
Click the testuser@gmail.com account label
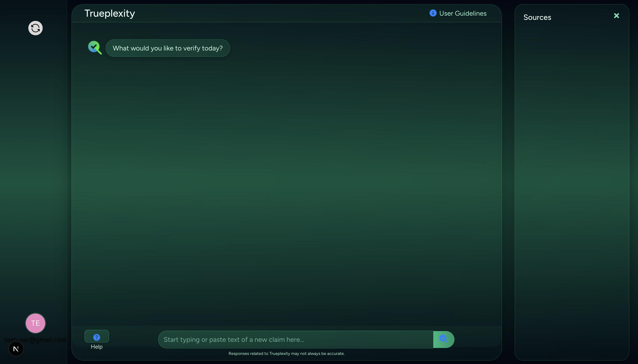pyautogui.click(x=35, y=340)
